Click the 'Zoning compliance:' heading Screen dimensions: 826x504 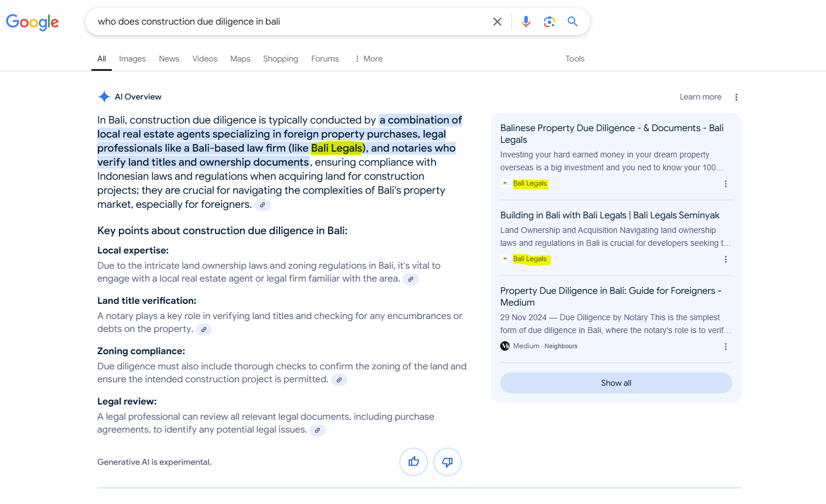click(x=141, y=351)
